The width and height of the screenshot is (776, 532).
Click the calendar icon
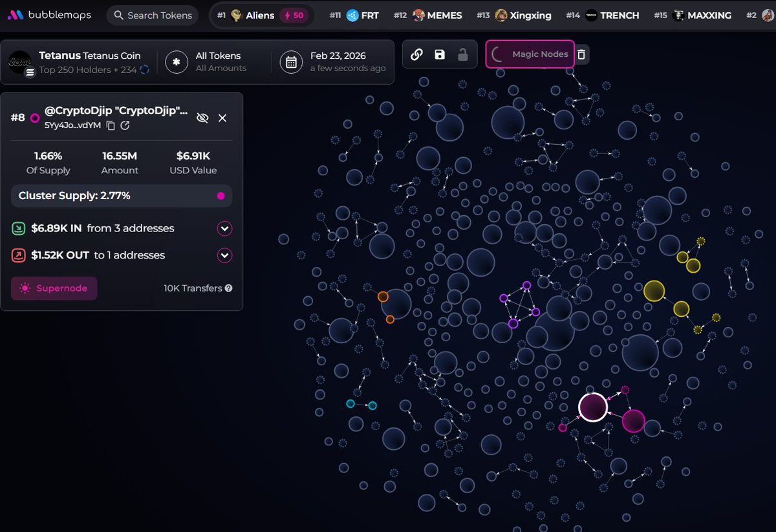pyautogui.click(x=291, y=62)
